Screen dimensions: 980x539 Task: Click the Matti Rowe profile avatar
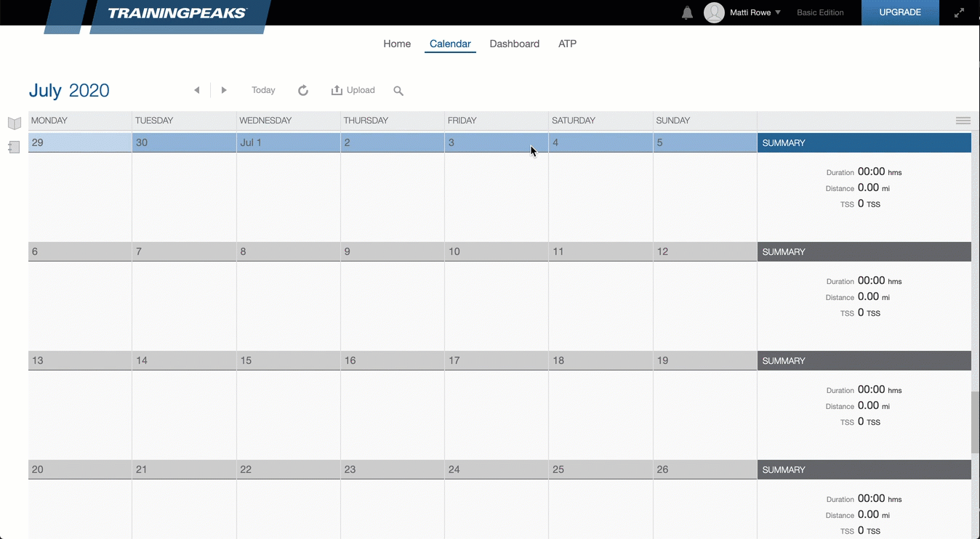tap(714, 12)
